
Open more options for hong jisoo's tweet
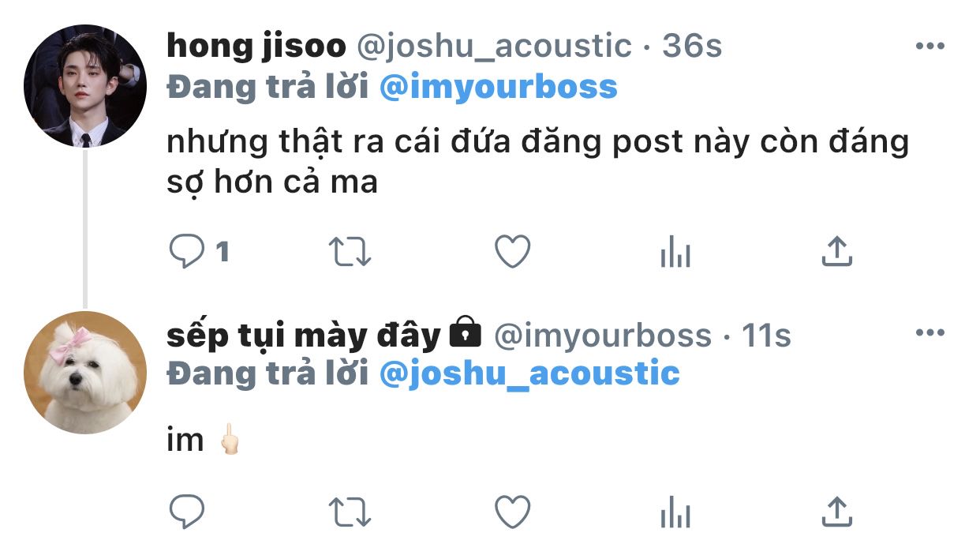point(930,46)
